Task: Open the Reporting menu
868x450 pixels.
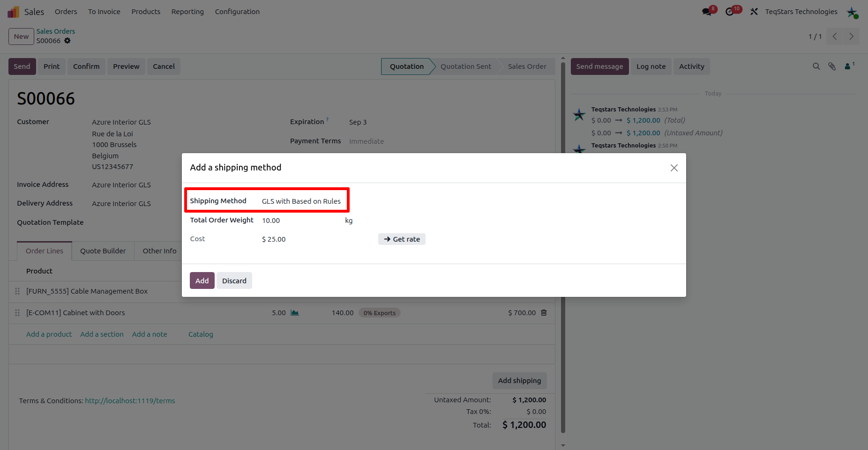Action: tap(187, 12)
